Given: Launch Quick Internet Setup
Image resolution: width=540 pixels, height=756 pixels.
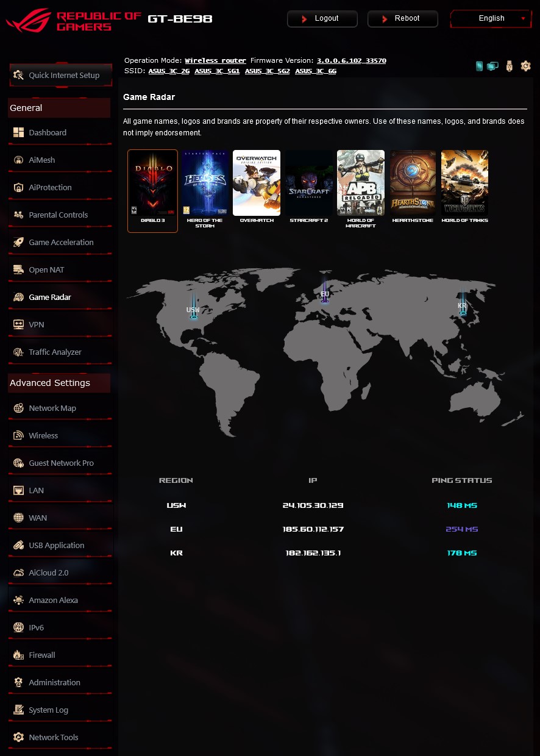Looking at the screenshot, I should 61,76.
